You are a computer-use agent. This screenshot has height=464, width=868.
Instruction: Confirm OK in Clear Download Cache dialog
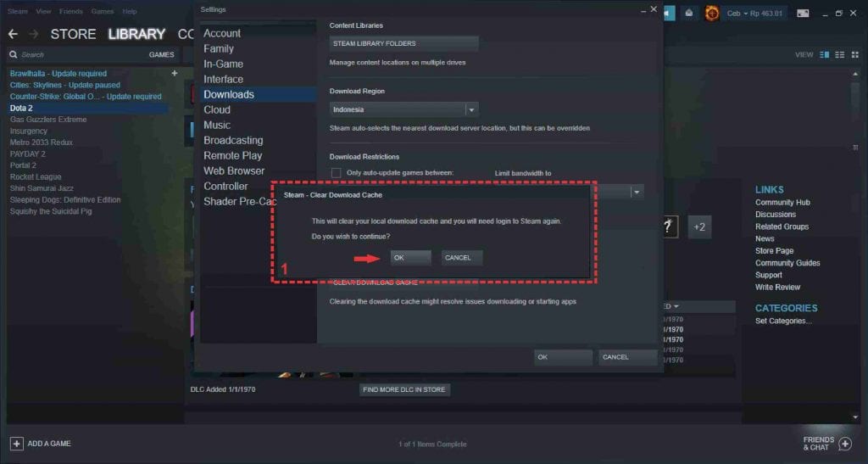pos(411,258)
